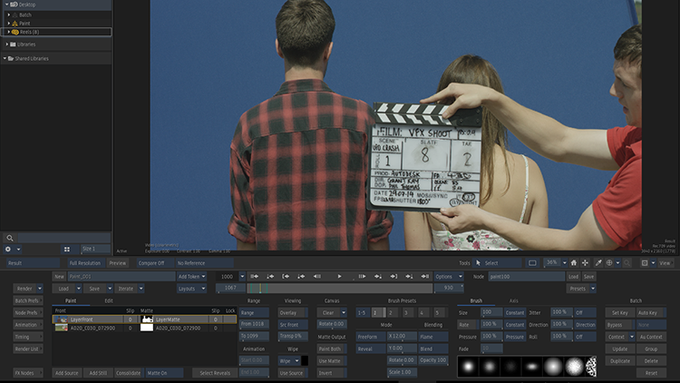Click the search magnifier icon in media panel
This screenshot has height=383, width=680.
coord(10,238)
